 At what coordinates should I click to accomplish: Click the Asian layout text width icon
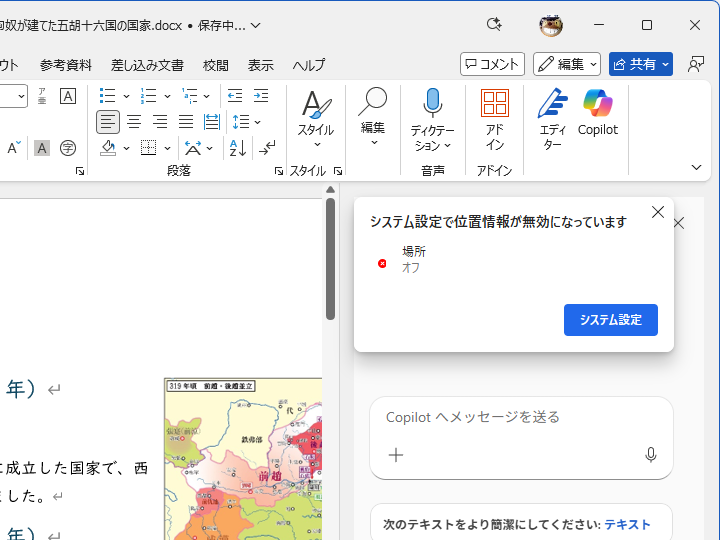click(193, 148)
